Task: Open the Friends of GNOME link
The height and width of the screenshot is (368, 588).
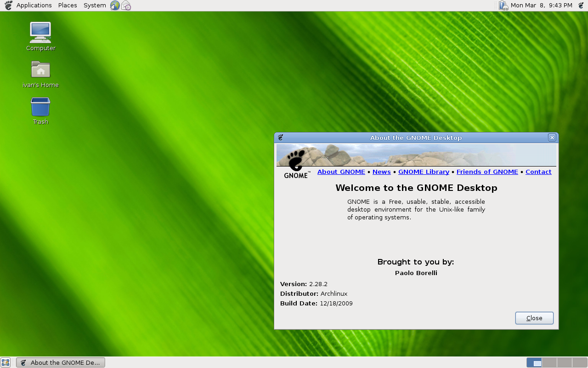Action: 487,172
